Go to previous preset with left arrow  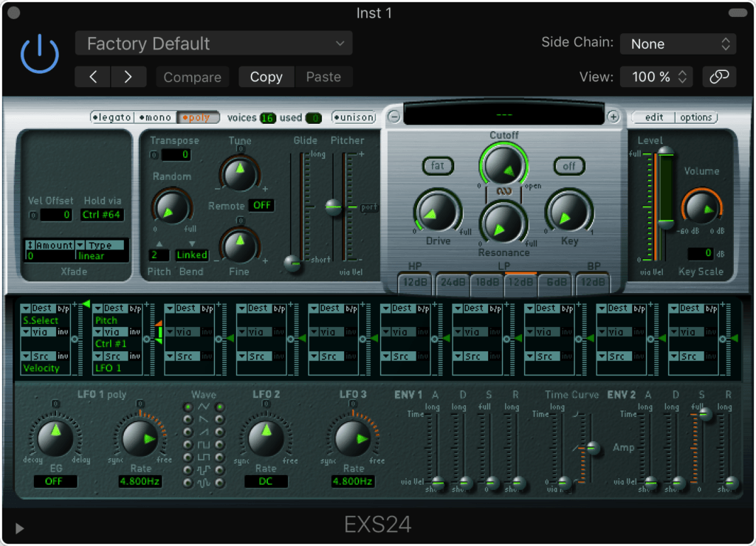[93, 77]
